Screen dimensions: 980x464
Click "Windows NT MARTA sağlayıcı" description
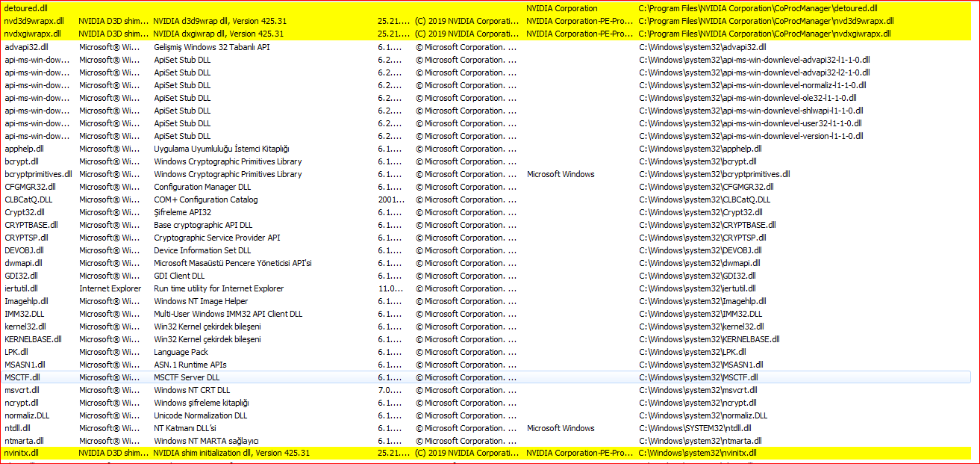point(206,441)
